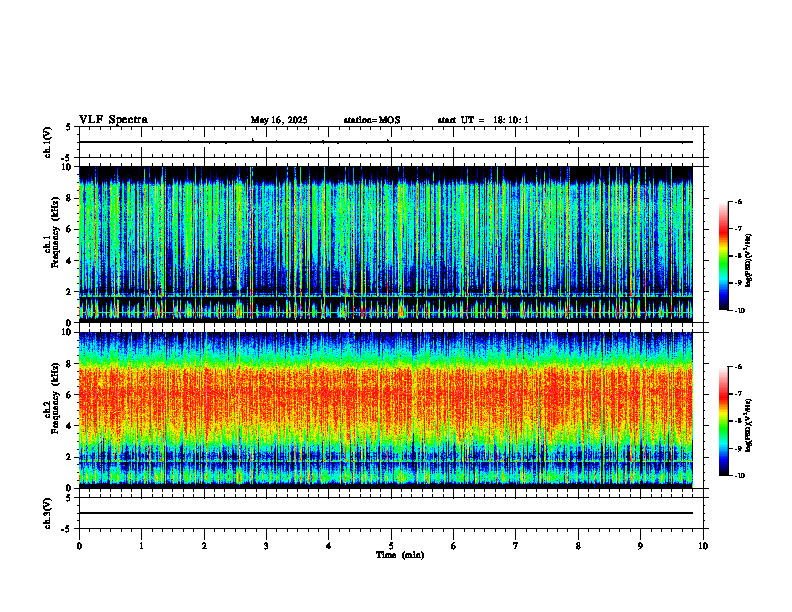Screen dimensions: 792x612
Task: Click time axis tick label "8"
Action: [x=578, y=546]
